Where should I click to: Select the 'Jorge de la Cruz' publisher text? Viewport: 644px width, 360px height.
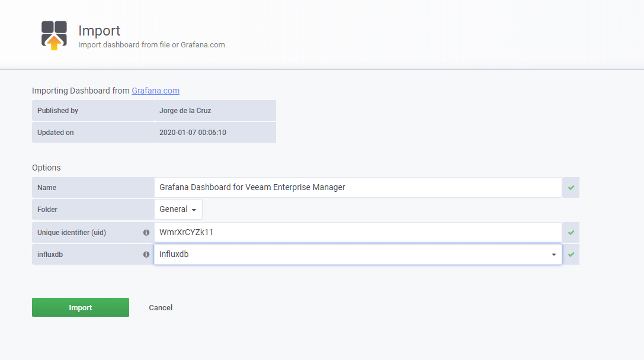tap(185, 110)
